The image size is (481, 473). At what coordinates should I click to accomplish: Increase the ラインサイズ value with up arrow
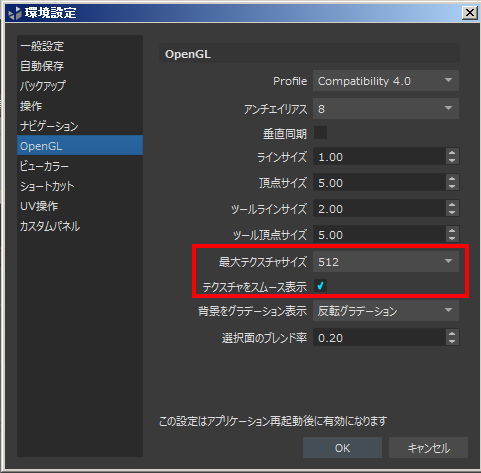[452, 153]
